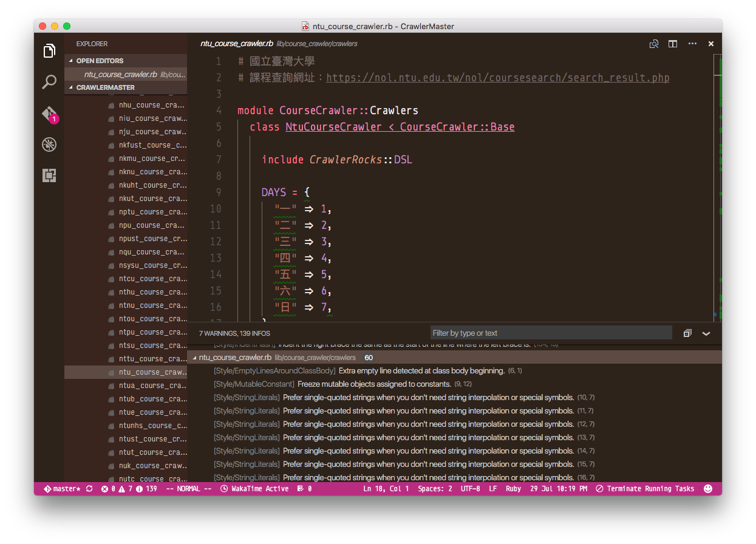Click the Ln 18, Col 1 position indicator
Image resolution: width=756 pixels, height=544 pixels.
pyautogui.click(x=386, y=489)
